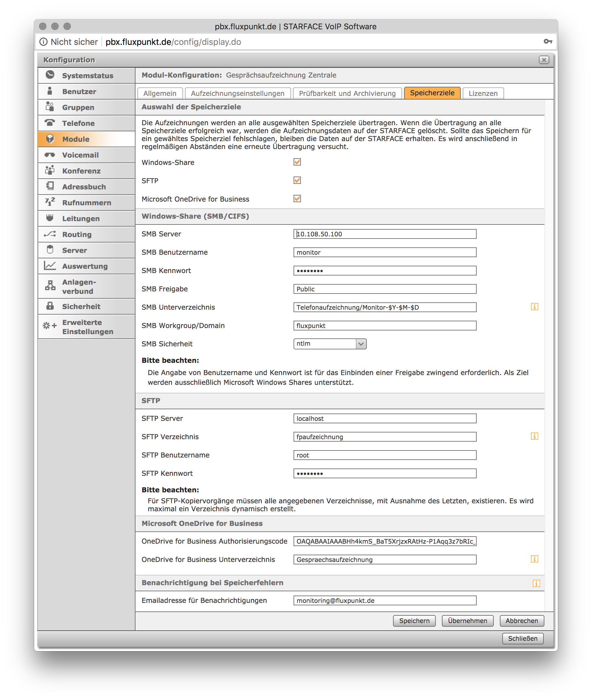Viewport: 592px width, 700px height.
Task: Click the Benutzer person icon
Action: point(50,91)
